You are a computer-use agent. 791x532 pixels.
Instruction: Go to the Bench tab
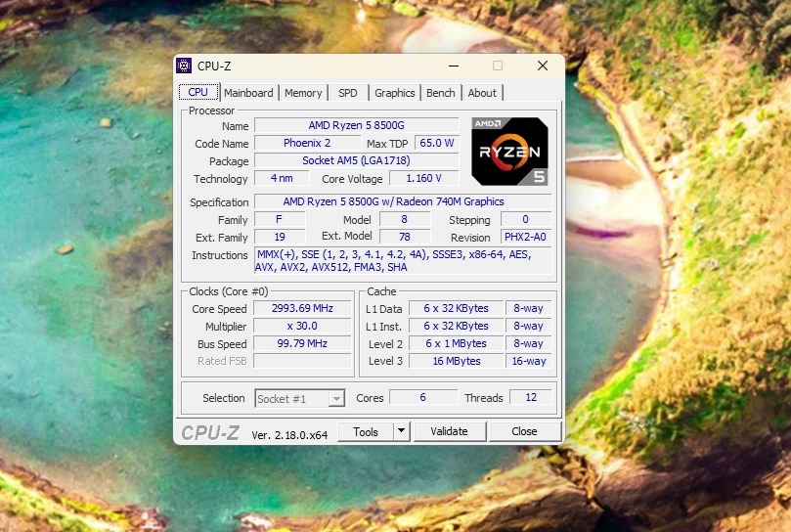click(x=440, y=93)
